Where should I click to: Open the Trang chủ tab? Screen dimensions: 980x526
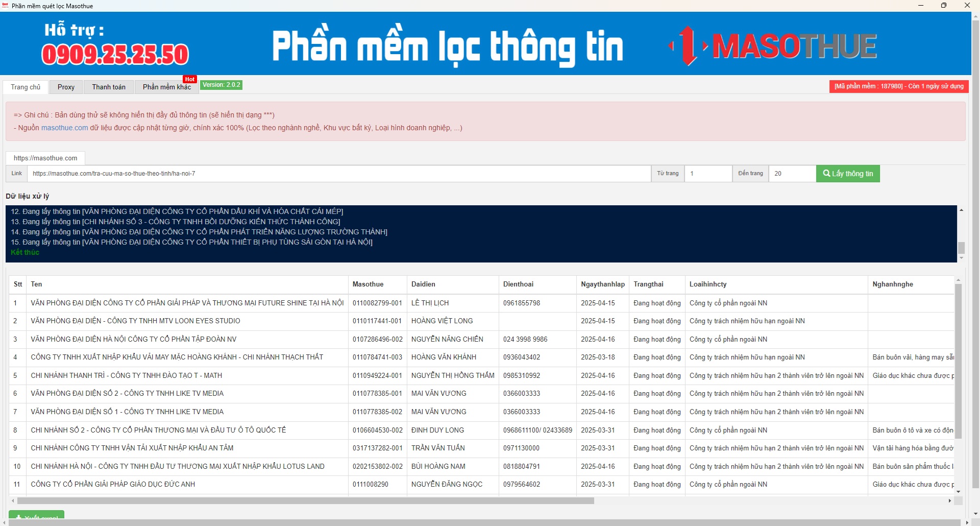click(26, 87)
